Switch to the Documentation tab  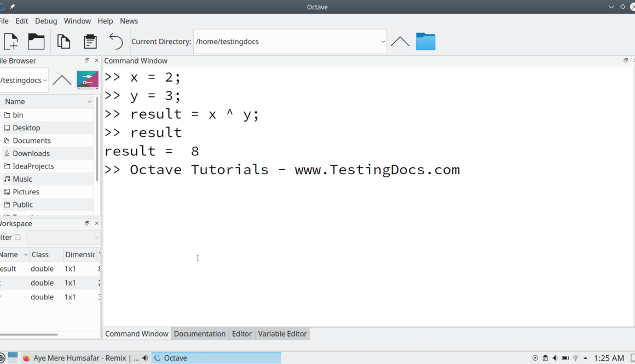200,334
